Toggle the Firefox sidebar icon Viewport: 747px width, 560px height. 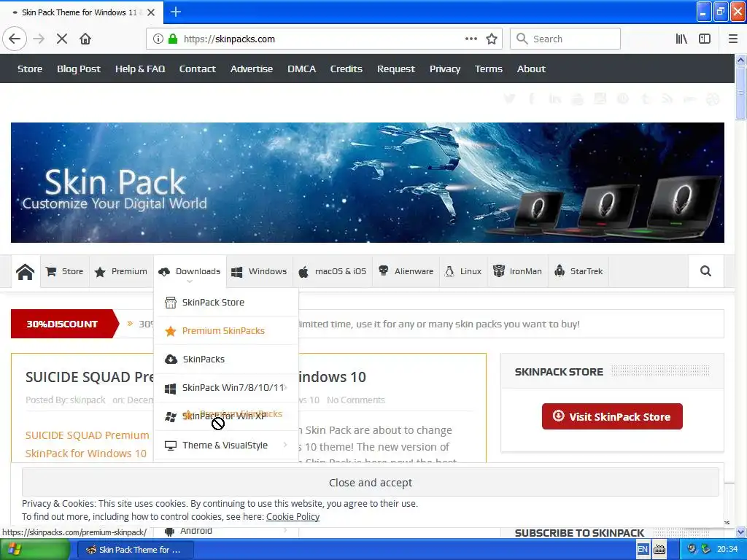705,39
